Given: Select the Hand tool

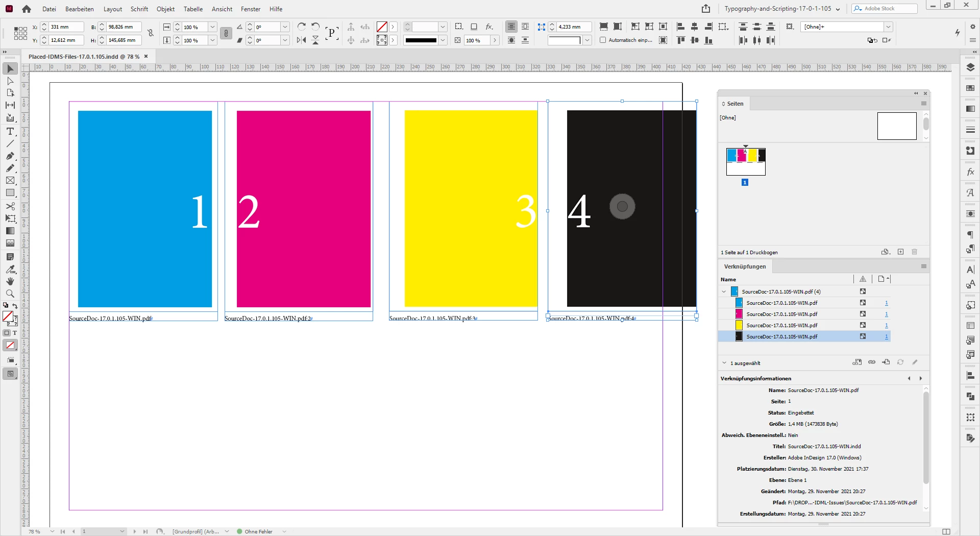Looking at the screenshot, I should point(10,281).
